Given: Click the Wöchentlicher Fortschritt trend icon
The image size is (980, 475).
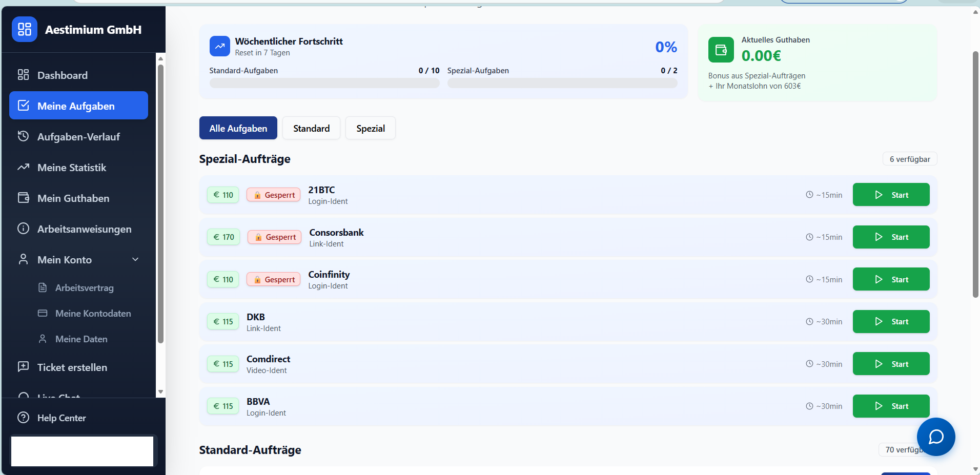Looking at the screenshot, I should pyautogui.click(x=220, y=46).
